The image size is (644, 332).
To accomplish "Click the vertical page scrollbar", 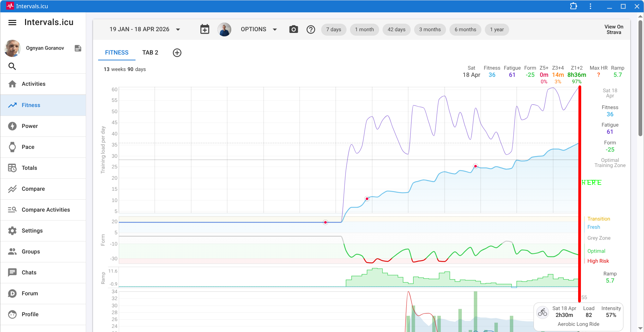I will click(x=640, y=79).
